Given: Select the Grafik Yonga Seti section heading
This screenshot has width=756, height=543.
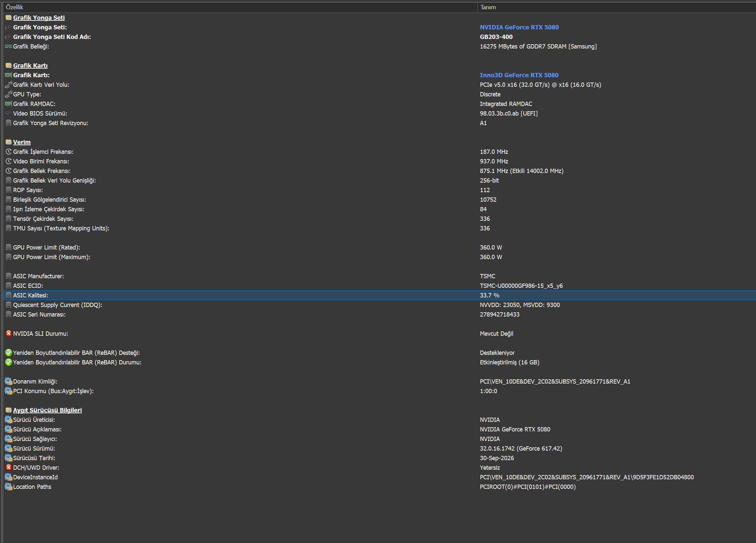Looking at the screenshot, I should coord(39,18).
